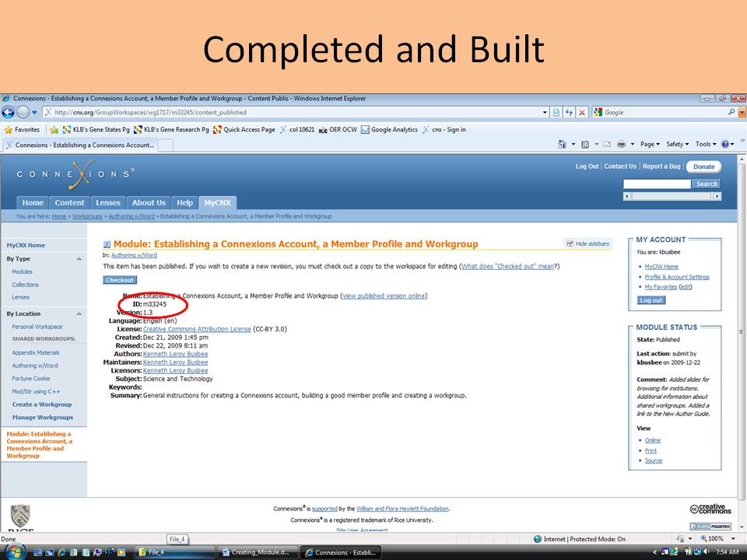The height and width of the screenshot is (560, 747).
Task: Open the Help question mark icon
Action: pos(725,144)
